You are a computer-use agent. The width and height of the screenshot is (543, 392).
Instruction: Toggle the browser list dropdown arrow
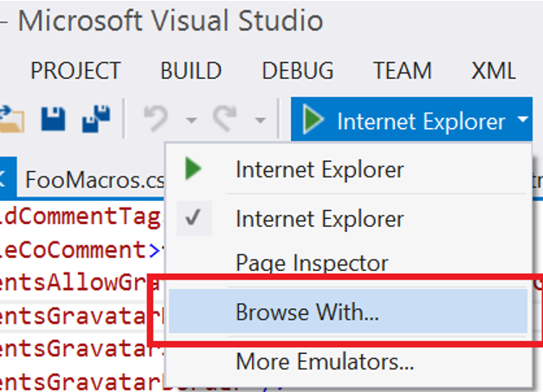pos(522,119)
